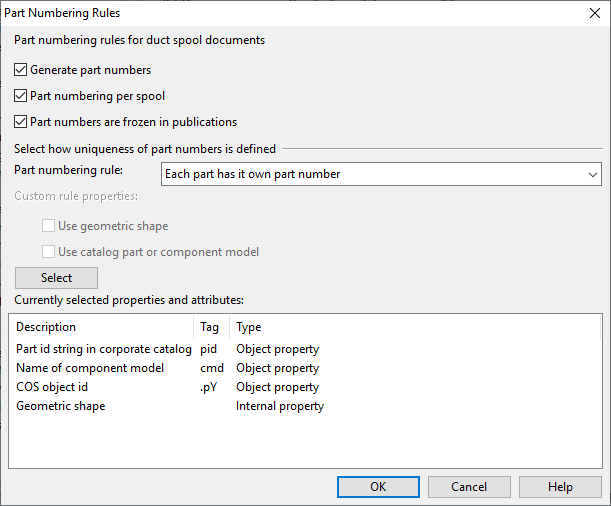
Task: Enable Use catalog part or component model
Action: (x=49, y=252)
